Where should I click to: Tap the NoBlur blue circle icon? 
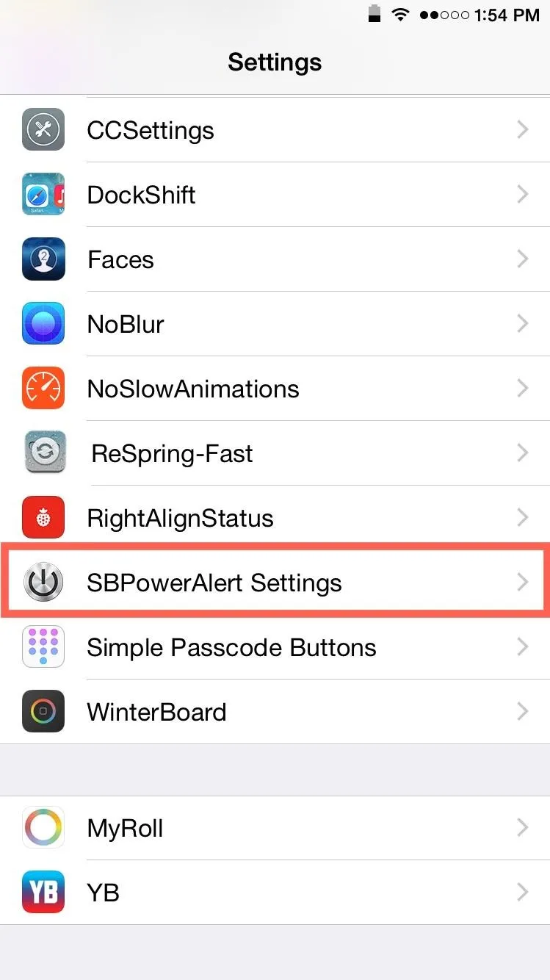pos(43,324)
